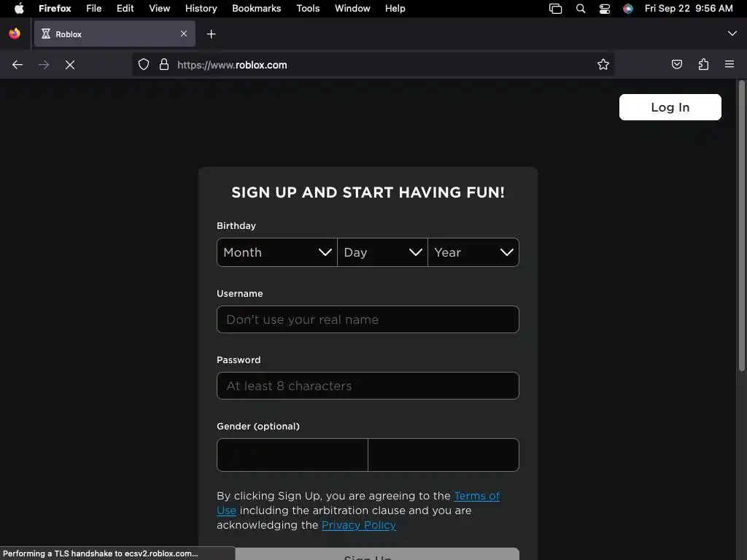Choose the left gender option
The height and width of the screenshot is (560, 747).
(293, 455)
